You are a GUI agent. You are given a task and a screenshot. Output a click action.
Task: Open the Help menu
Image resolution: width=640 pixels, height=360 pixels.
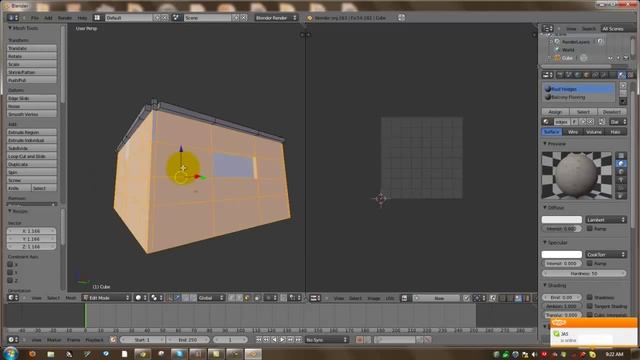[x=82, y=18]
